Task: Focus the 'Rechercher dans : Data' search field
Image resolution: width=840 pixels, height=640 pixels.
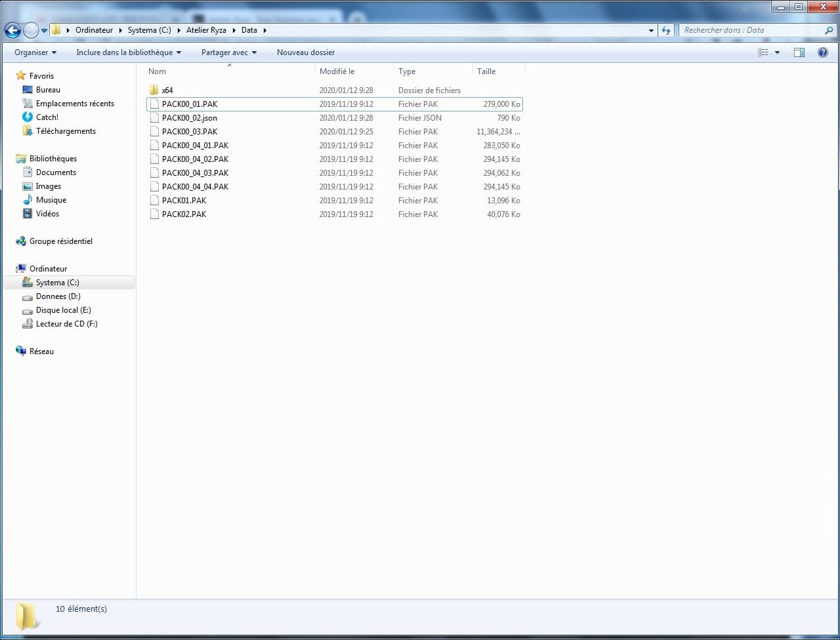Action: [x=752, y=30]
